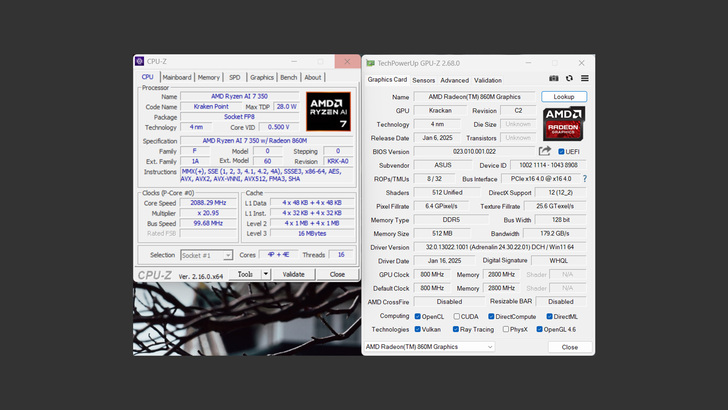Click the BIOS export share icon
This screenshot has height=410, width=728.
(x=545, y=151)
